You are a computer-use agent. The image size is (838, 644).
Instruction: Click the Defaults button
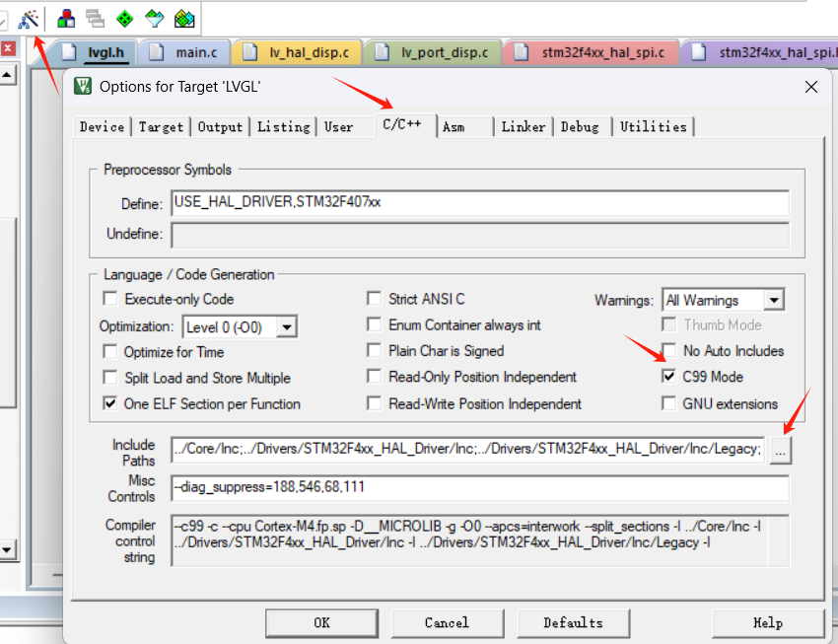click(573, 623)
